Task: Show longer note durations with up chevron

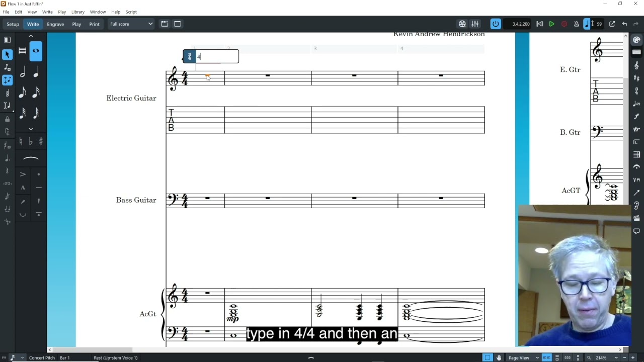Action: 31,36
